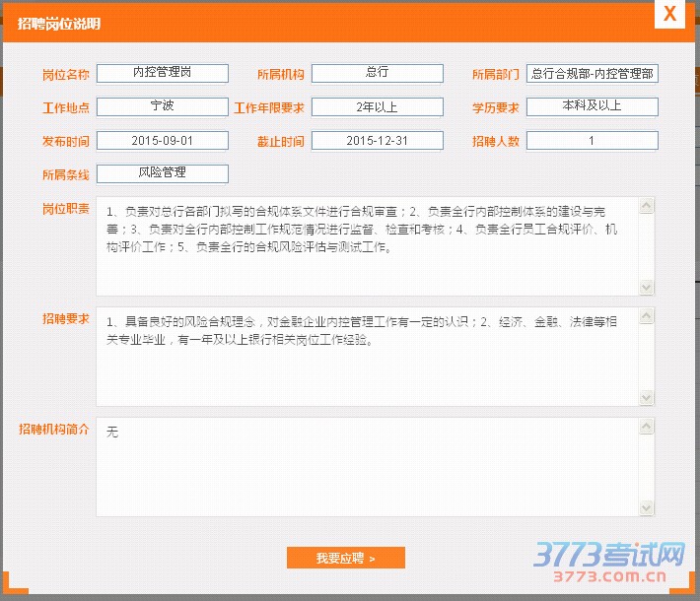Focus the 发布时间 field showing 2015-09-01

163,141
